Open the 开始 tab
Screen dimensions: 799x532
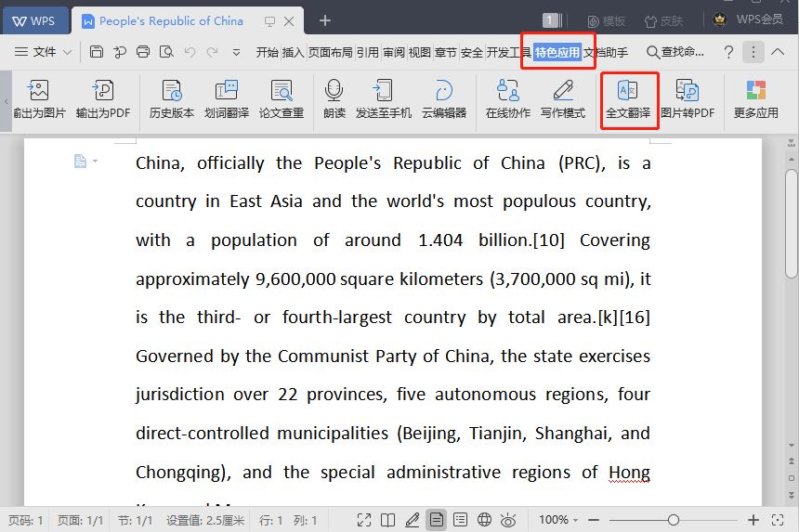tap(267, 52)
